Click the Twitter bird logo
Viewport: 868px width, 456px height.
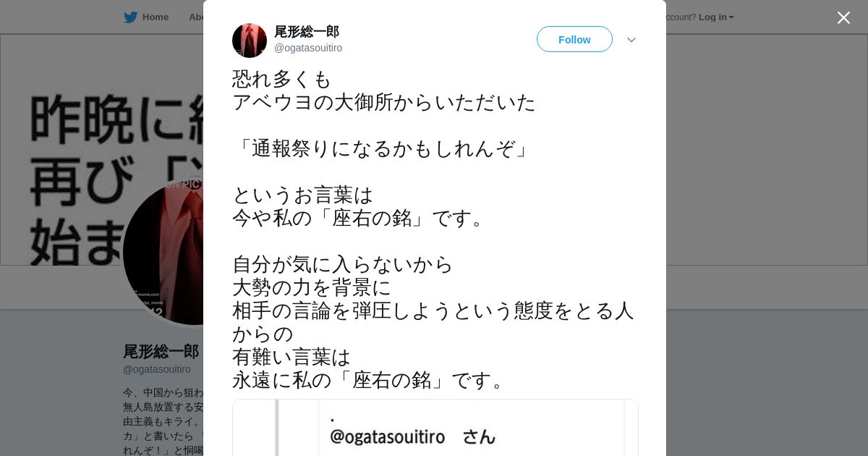pos(130,17)
